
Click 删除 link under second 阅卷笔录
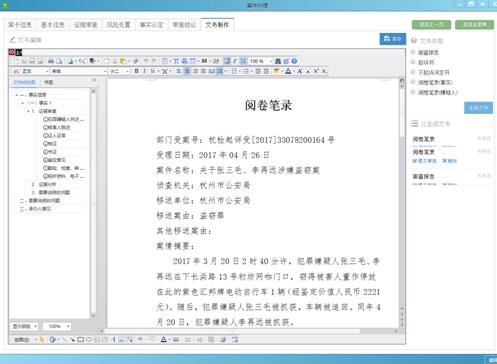(x=450, y=161)
